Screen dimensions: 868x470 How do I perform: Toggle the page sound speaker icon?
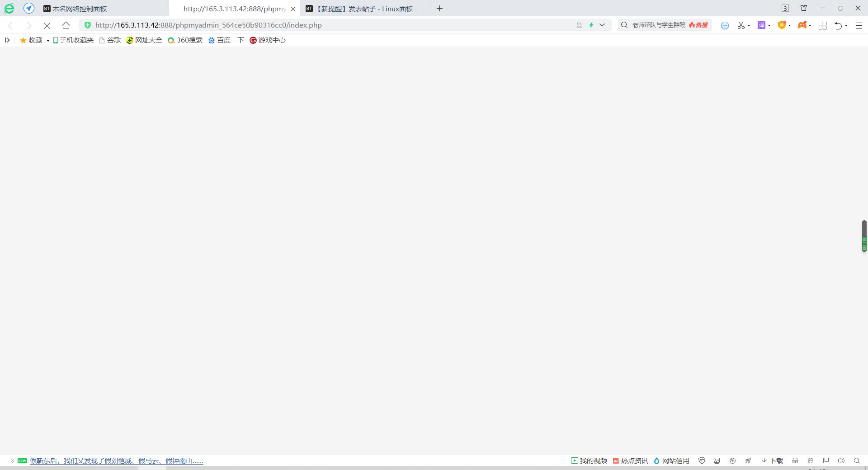(x=841, y=461)
